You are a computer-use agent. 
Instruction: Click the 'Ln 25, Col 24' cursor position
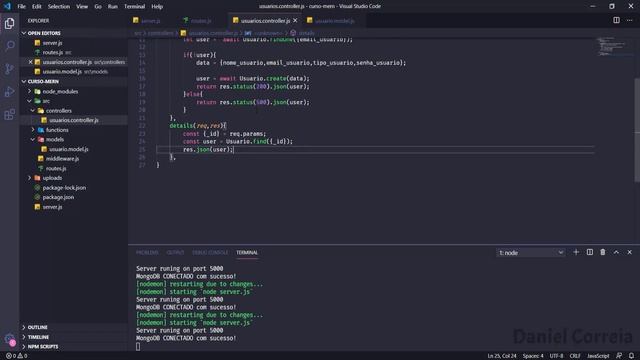[502, 356]
